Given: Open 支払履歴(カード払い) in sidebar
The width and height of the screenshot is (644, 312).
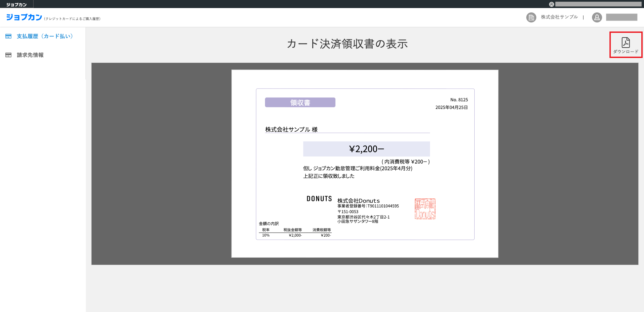Looking at the screenshot, I should point(45,36).
